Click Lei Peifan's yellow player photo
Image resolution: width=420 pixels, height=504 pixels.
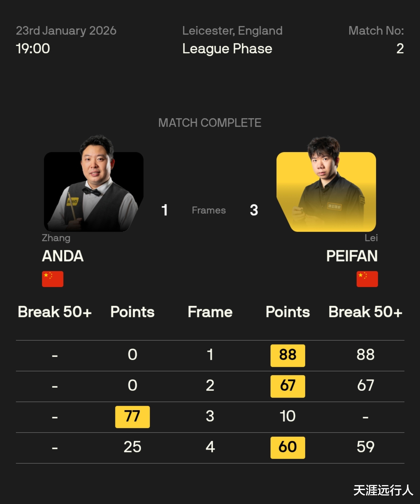[x=326, y=190]
